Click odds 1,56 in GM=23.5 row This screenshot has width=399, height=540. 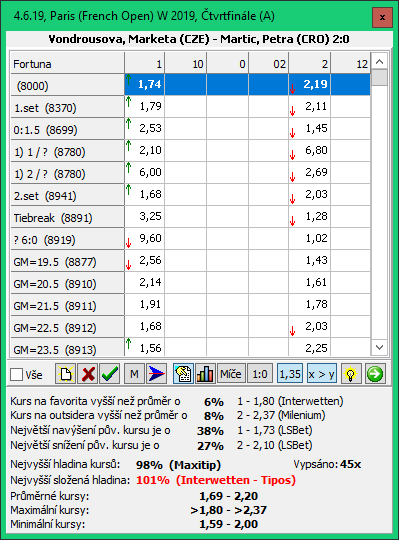point(145,347)
